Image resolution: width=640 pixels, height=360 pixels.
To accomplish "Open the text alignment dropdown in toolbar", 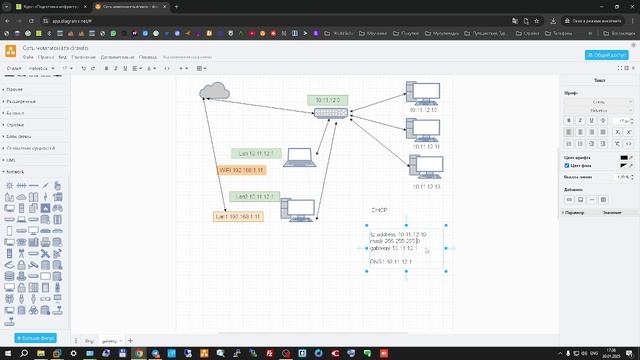I will (x=137, y=69).
